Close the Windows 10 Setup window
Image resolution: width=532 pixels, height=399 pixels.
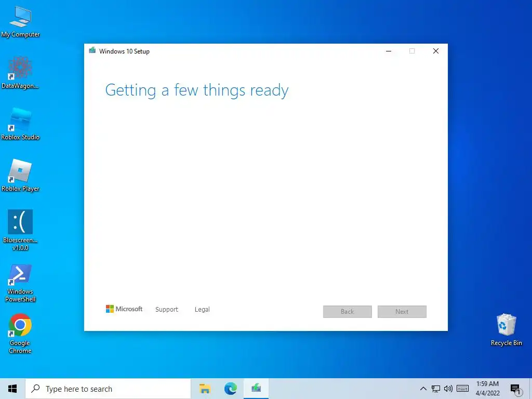pos(436,51)
